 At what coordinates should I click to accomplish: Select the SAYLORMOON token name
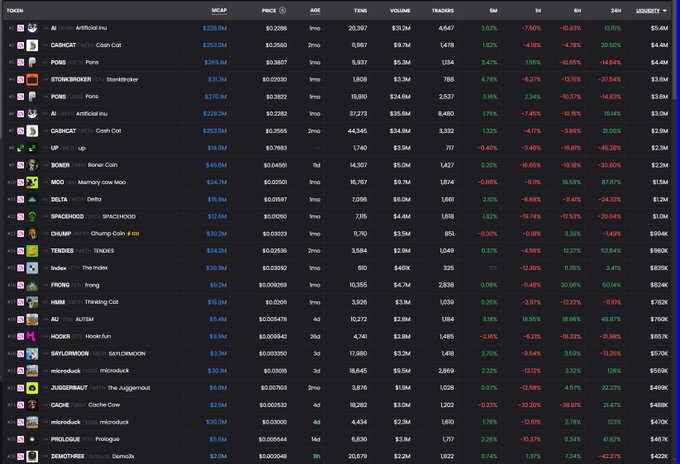coord(70,353)
